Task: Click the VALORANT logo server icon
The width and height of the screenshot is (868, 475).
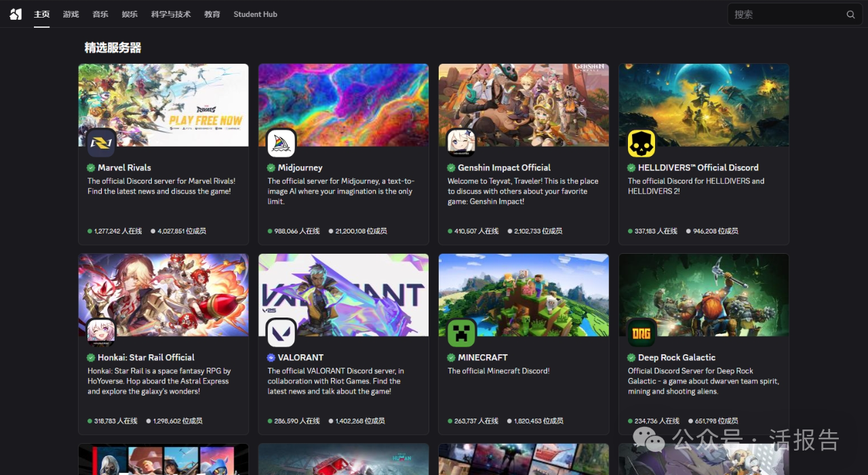Action: pyautogui.click(x=281, y=333)
